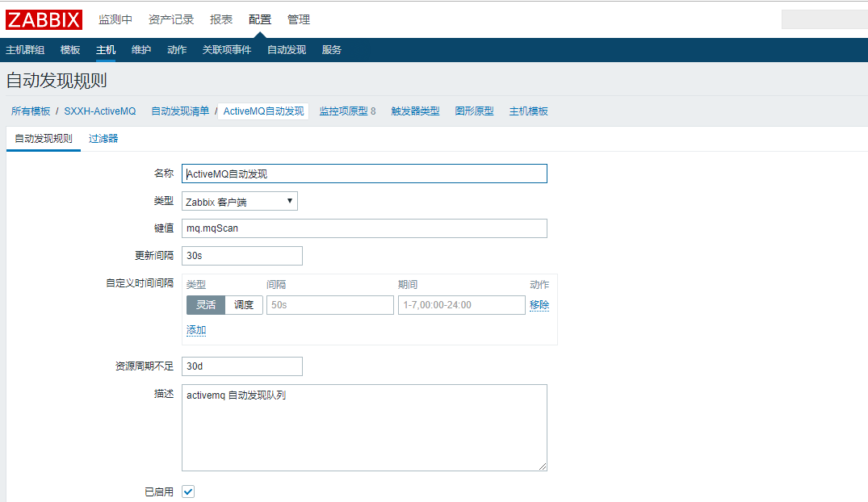The image size is (868, 502).
Task: Go to 自动发现 submenu
Action: [x=286, y=50]
